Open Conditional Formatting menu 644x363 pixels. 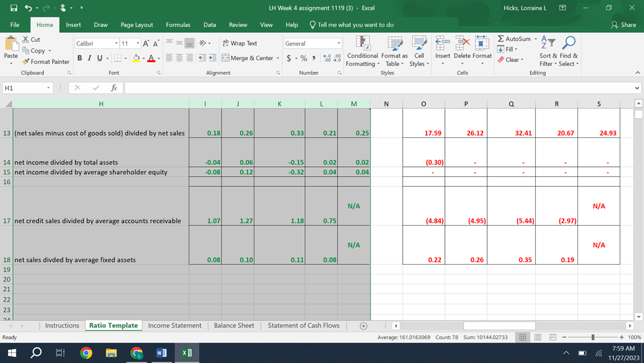tap(363, 51)
